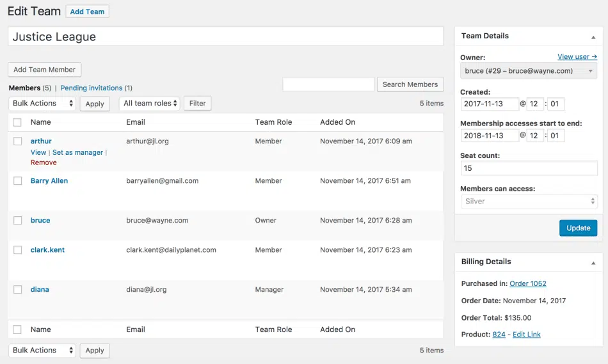The image size is (608, 364).
Task: Click the red Remove link for arthur
Action: click(x=44, y=162)
